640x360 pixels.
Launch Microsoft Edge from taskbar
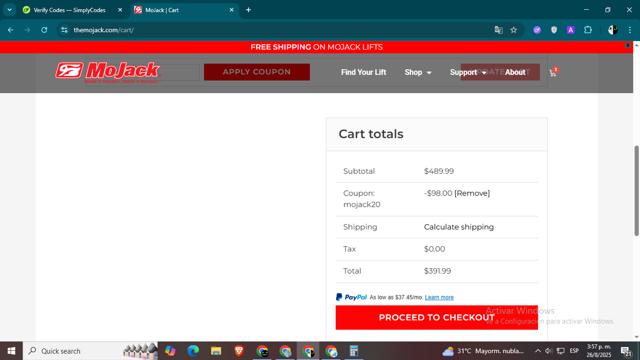click(193, 351)
